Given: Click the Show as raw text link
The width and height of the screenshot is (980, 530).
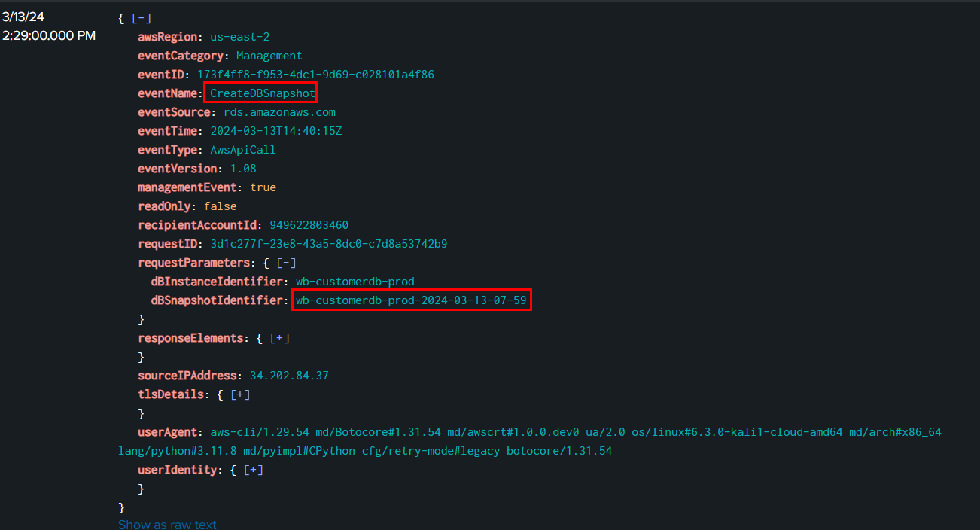Looking at the screenshot, I should tap(167, 525).
